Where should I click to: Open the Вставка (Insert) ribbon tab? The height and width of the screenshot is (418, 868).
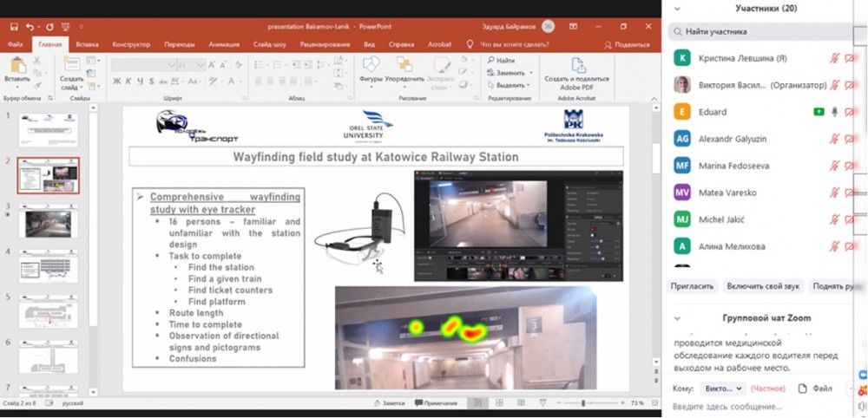[87, 44]
